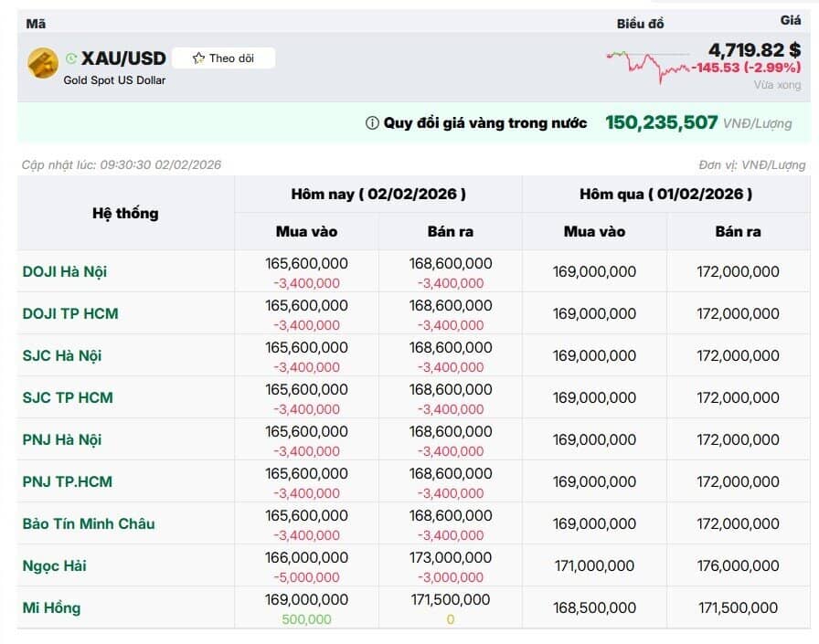Select SJC Hà Nội in the table
Image resolution: width=819 pixels, height=644 pixels.
tap(61, 355)
